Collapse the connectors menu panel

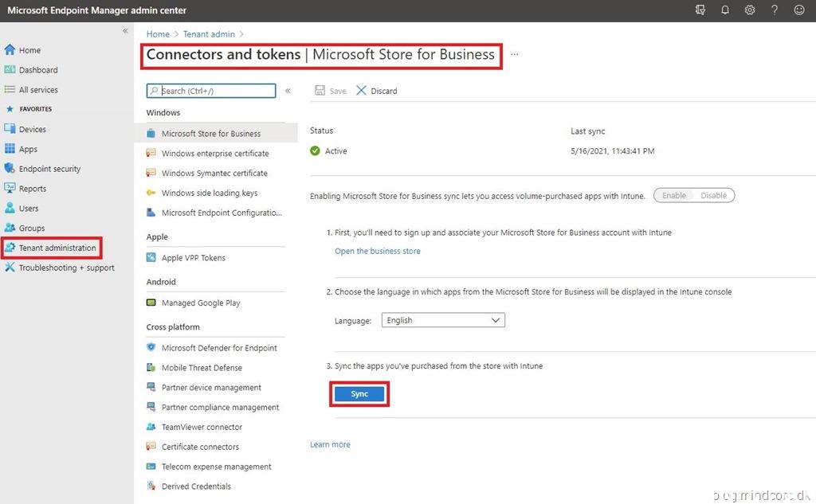coord(288,91)
